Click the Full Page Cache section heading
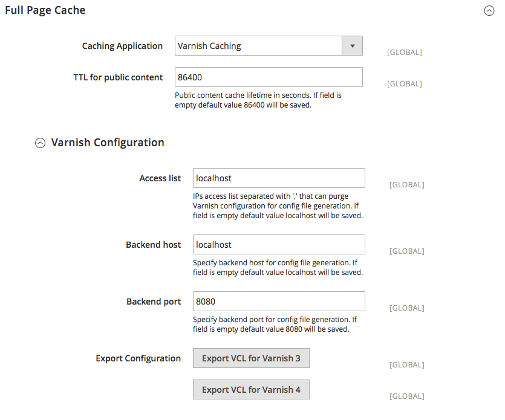 pos(45,10)
